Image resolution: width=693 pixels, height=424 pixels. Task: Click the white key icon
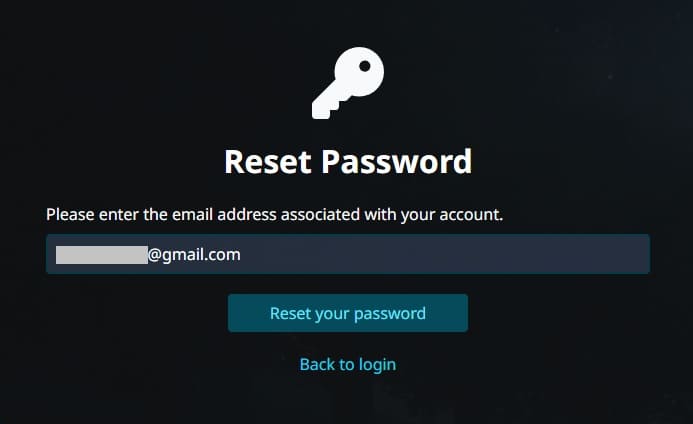(348, 83)
